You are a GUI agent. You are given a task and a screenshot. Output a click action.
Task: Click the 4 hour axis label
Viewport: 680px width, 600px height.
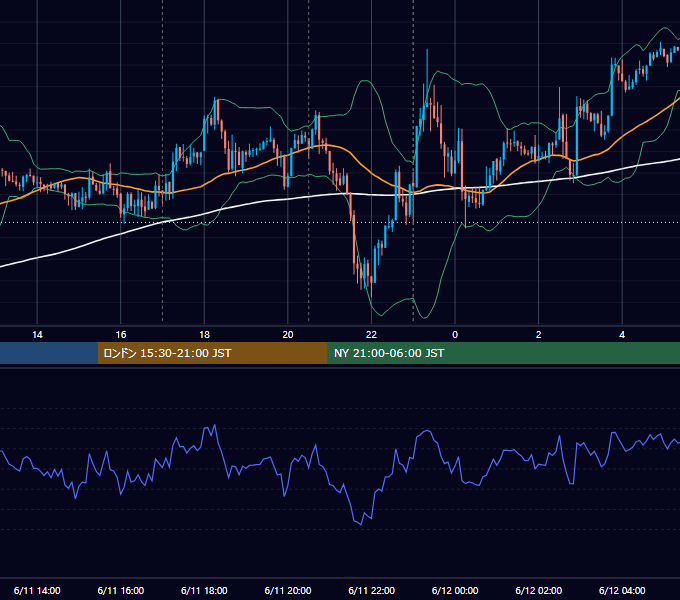622,335
